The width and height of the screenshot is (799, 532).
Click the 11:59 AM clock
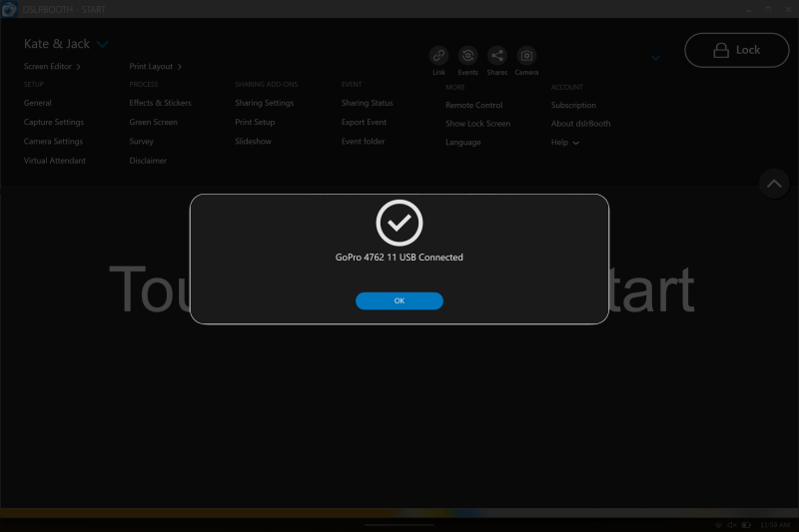775,525
